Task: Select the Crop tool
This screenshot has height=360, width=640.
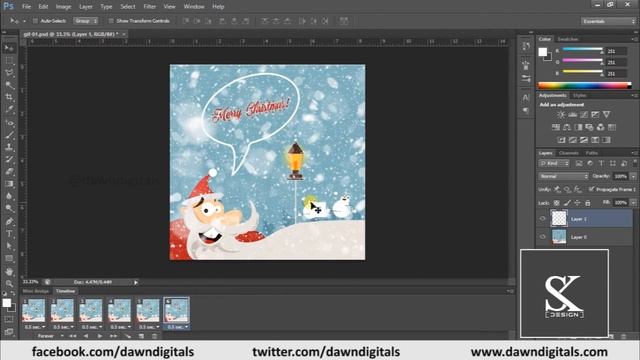Action: point(9,97)
